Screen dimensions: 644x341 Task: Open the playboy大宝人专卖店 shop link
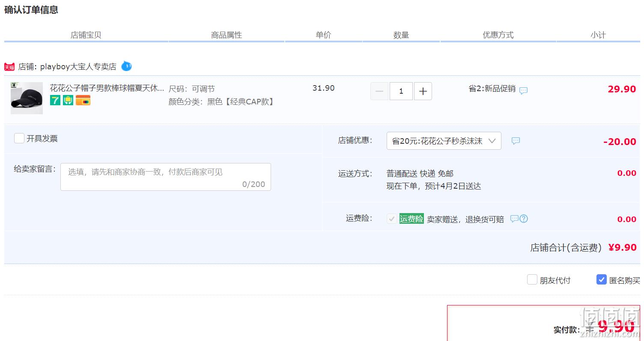click(x=78, y=67)
